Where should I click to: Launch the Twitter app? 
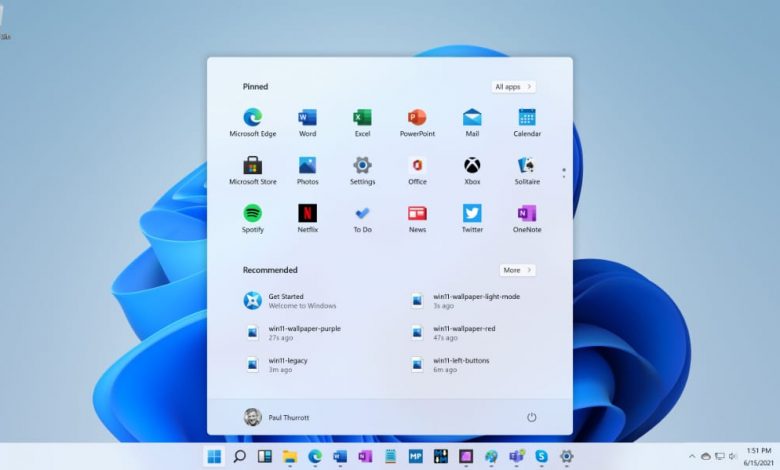coord(472,218)
